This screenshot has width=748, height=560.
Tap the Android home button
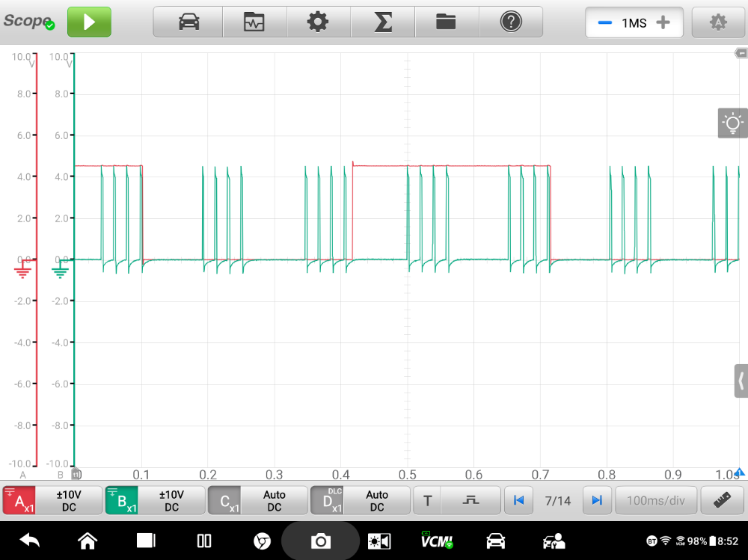tap(88, 541)
